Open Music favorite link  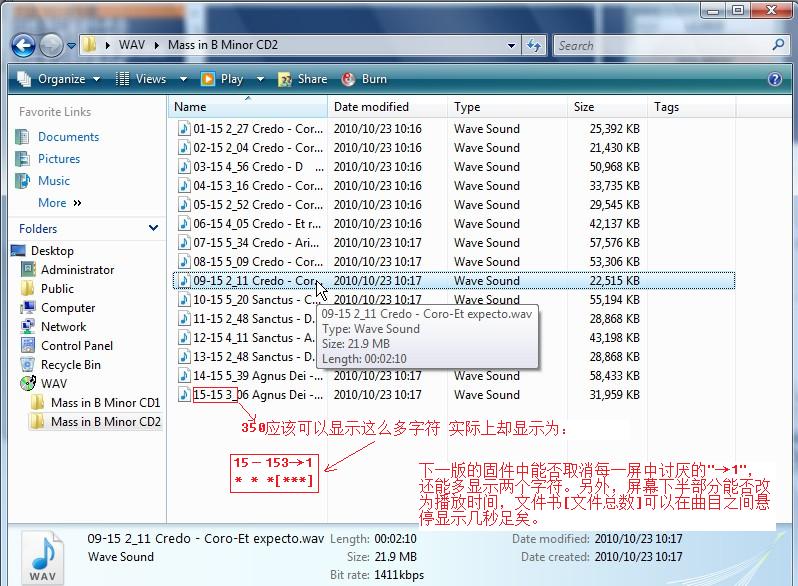tap(53, 181)
